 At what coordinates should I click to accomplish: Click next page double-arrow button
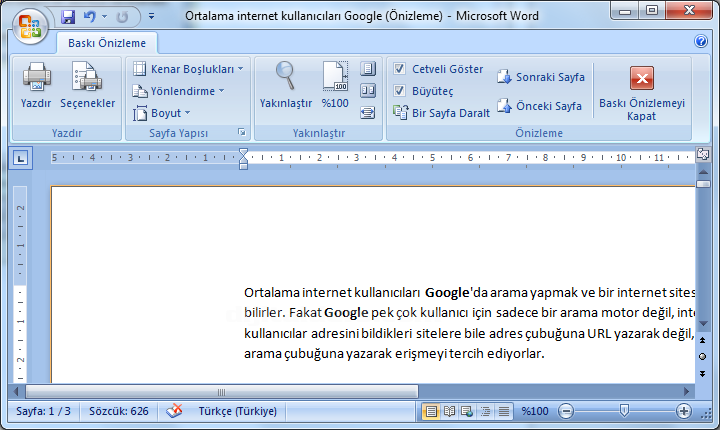pos(703,373)
